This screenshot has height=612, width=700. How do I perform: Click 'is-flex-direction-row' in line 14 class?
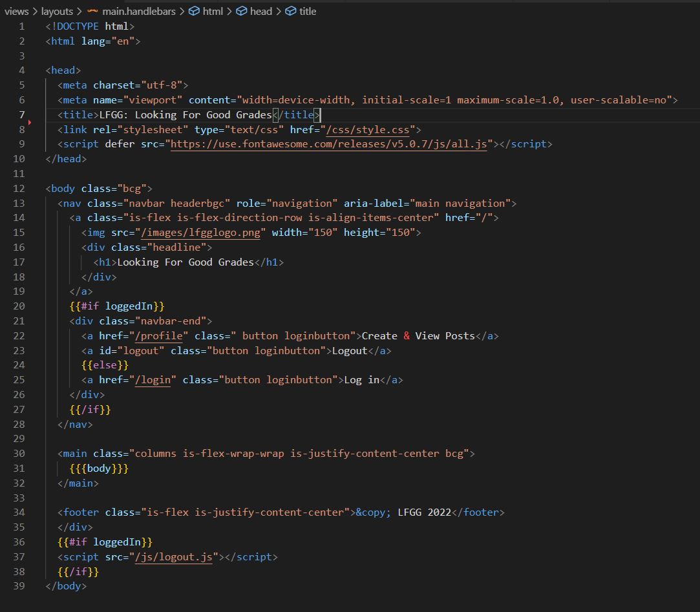point(239,218)
